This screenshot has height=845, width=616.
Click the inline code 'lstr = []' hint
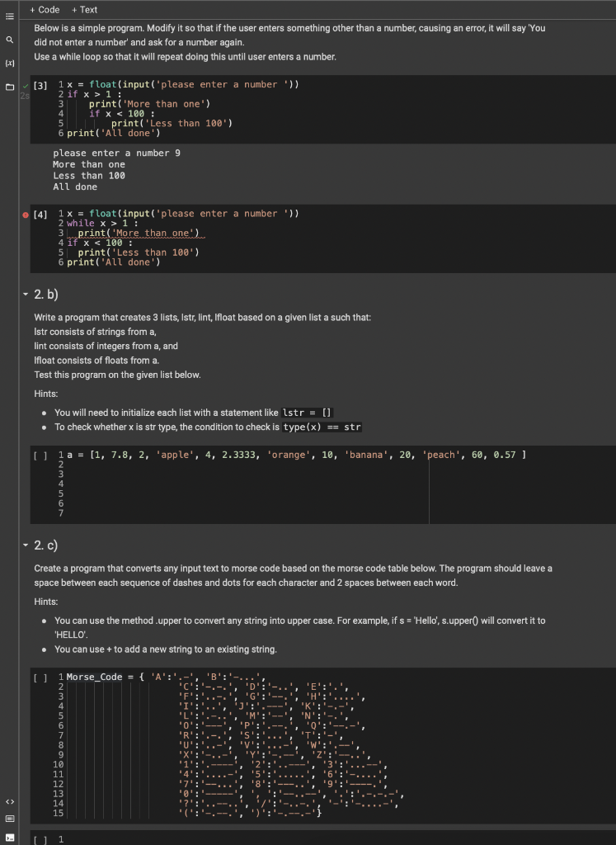[308, 413]
